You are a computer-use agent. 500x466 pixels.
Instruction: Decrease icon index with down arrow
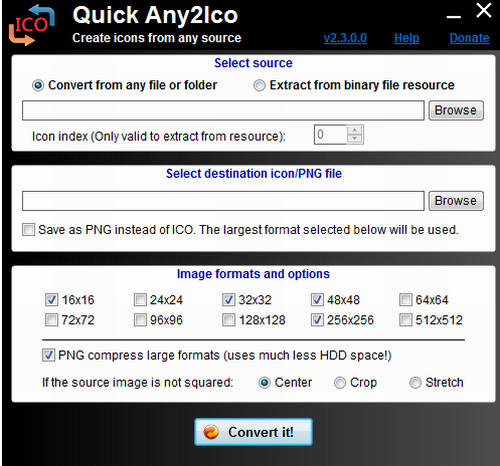(355, 139)
